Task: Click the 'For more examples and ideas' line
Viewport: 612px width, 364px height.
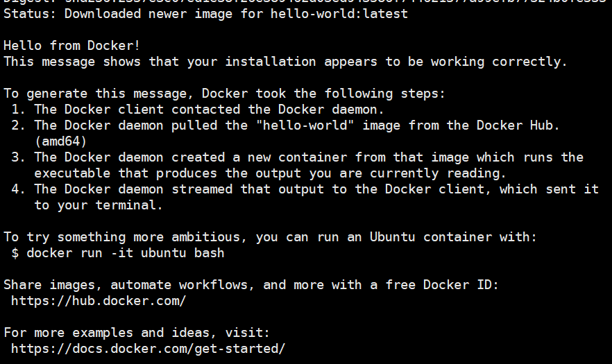Action: pos(137,333)
